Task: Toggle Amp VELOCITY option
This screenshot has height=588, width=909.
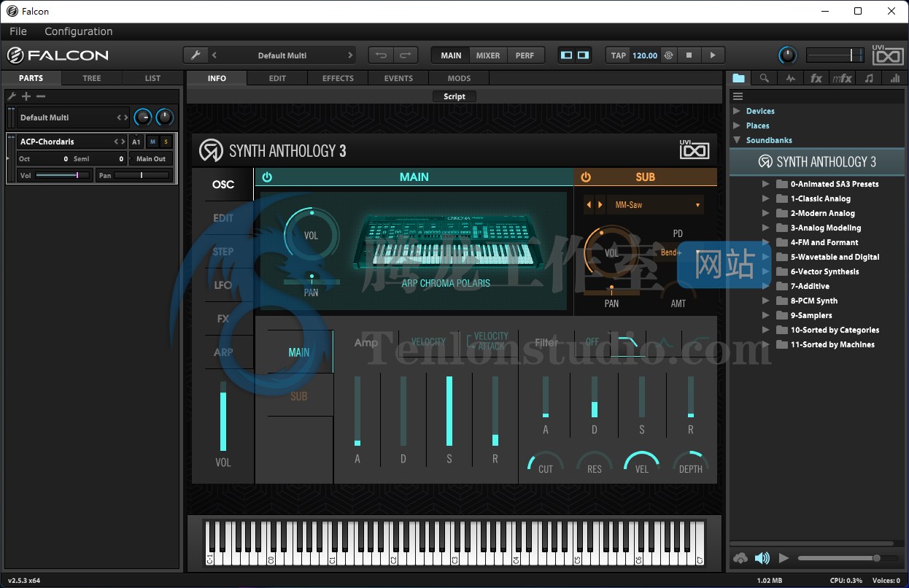Action: pos(428,341)
